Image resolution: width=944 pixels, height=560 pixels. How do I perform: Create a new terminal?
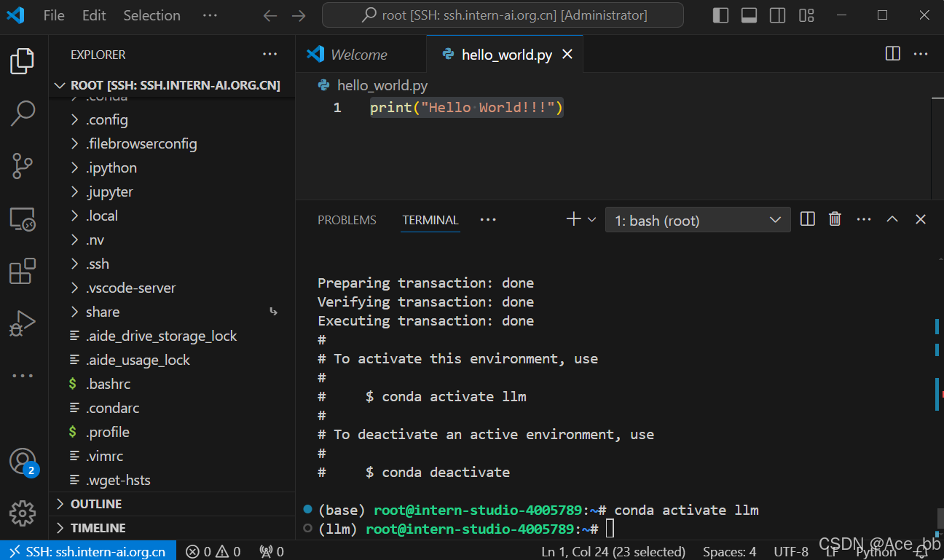click(x=573, y=219)
